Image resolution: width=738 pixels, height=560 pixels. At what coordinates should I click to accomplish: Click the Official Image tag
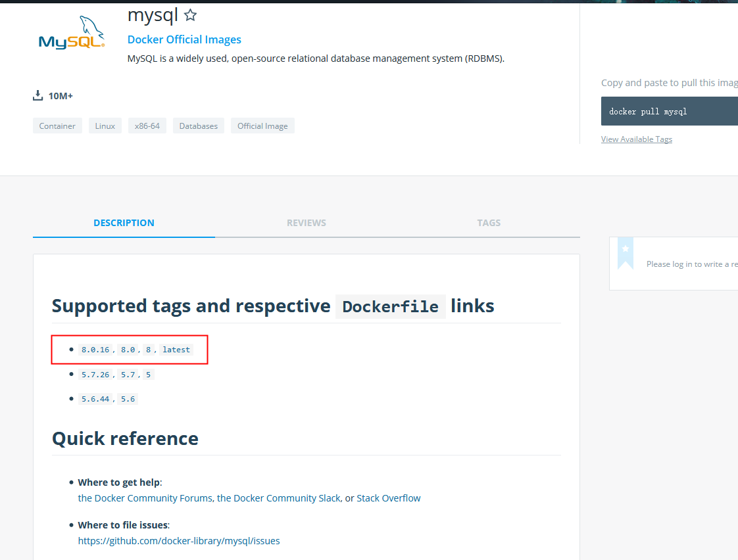pos(262,126)
